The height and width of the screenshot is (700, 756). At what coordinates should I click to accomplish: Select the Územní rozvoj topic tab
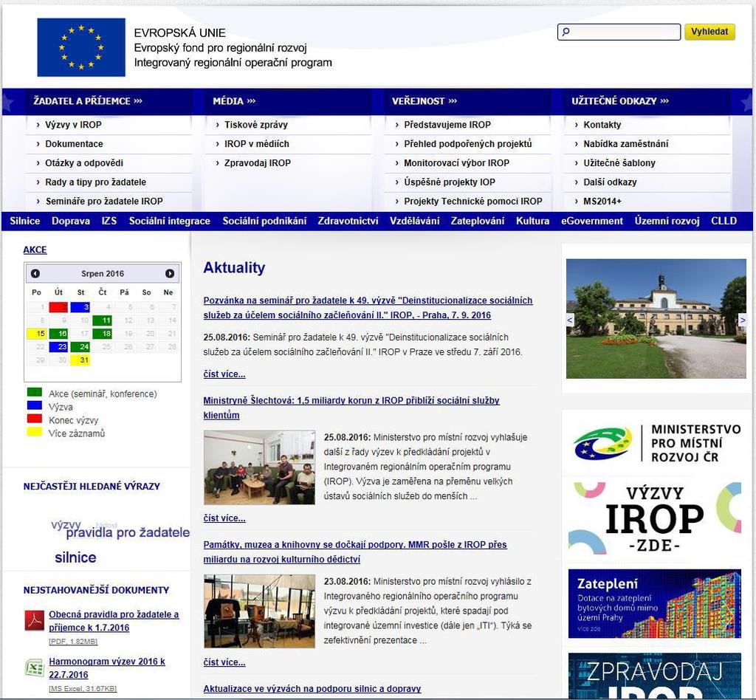point(667,221)
